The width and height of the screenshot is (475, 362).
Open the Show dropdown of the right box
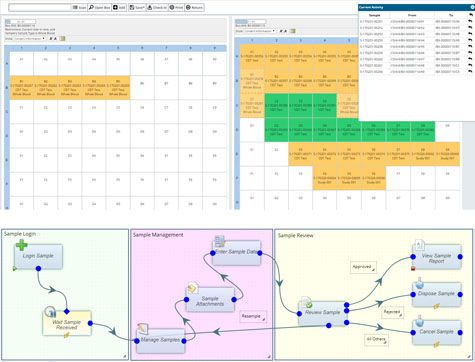pos(260,31)
